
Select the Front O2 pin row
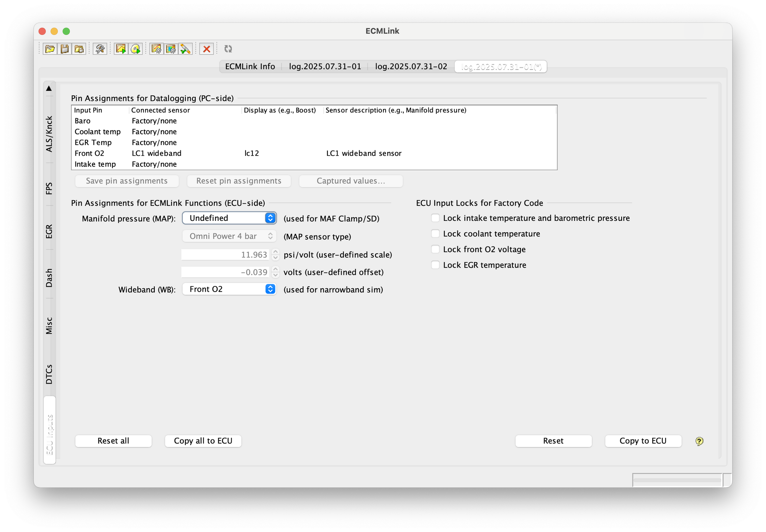coord(314,153)
